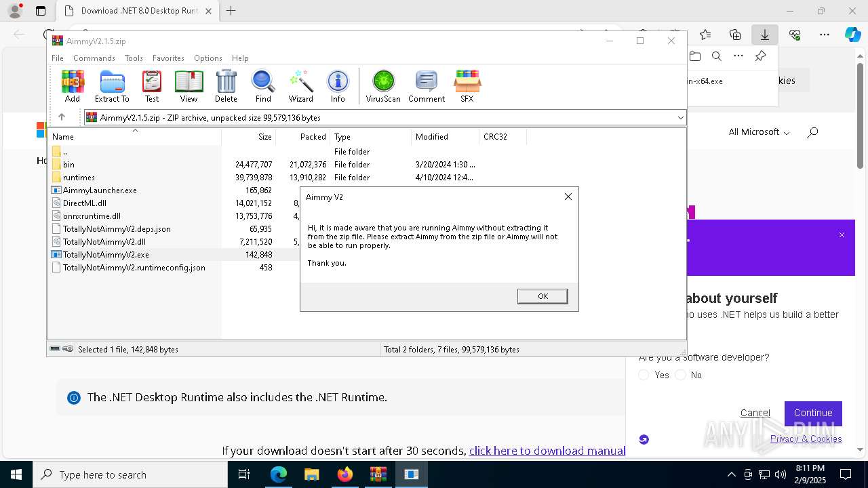
Task: Select No software developer radio button
Action: click(681, 375)
